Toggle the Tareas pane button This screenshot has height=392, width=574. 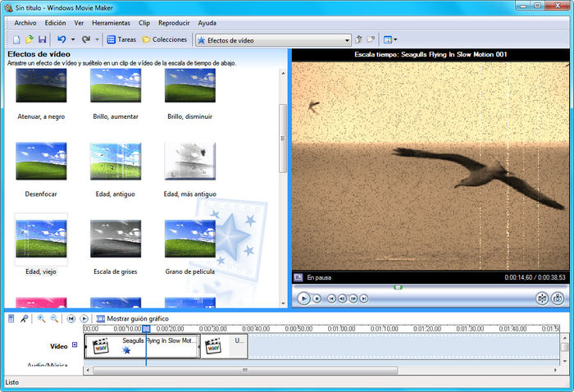coord(121,39)
